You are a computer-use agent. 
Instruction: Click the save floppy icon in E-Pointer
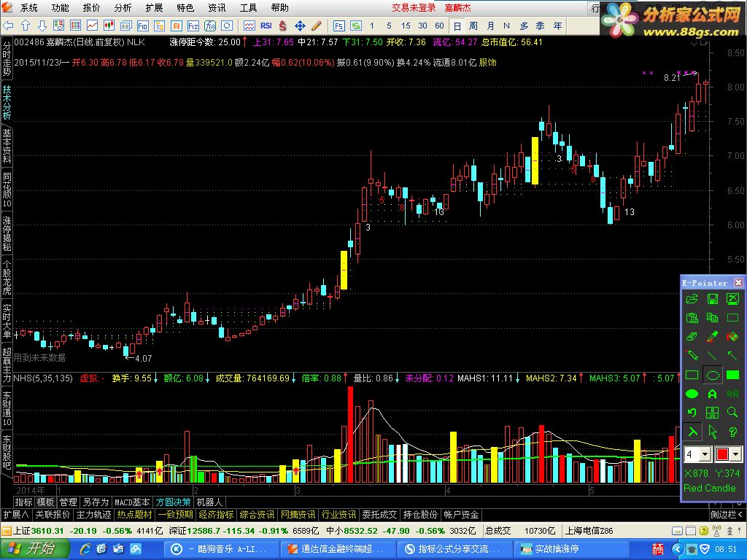point(712,299)
